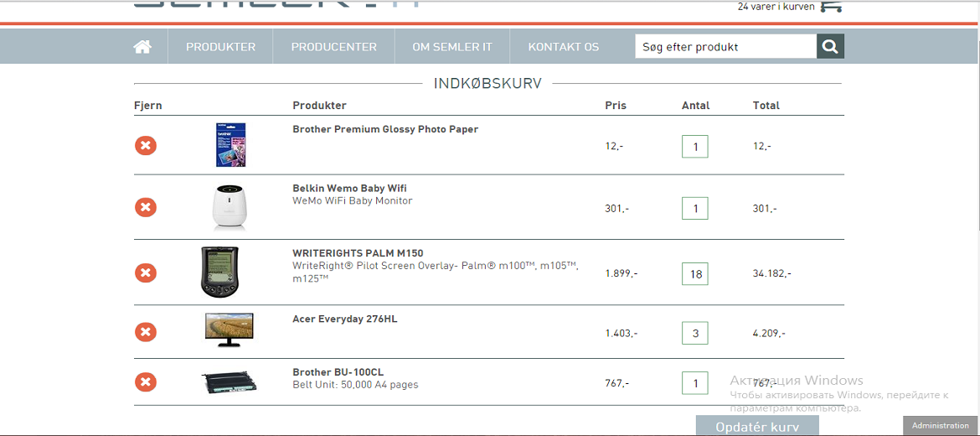The width and height of the screenshot is (980, 436).
Task: Remove Brother Premium Glossy Photo Paper from cart
Action: pos(146,147)
